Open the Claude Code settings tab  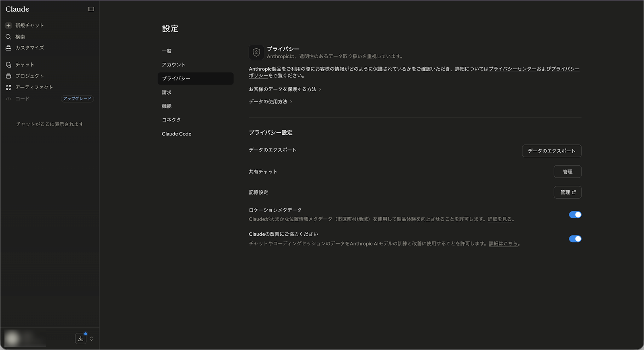pos(196,134)
